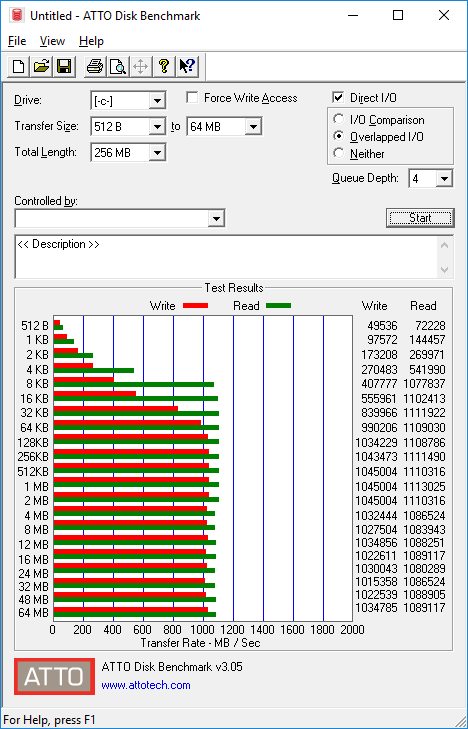The width and height of the screenshot is (468, 729).
Task: Minimize the ATTO Disk Benchmark window
Action: pos(355,15)
